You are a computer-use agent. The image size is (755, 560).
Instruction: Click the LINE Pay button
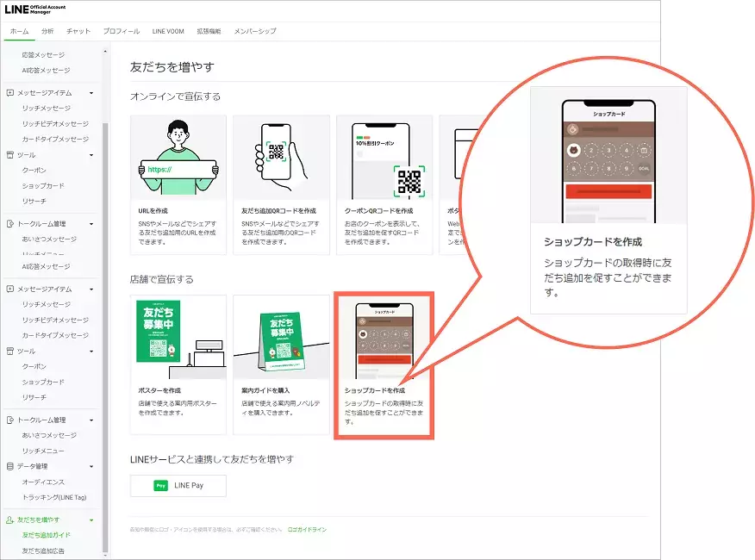click(178, 486)
